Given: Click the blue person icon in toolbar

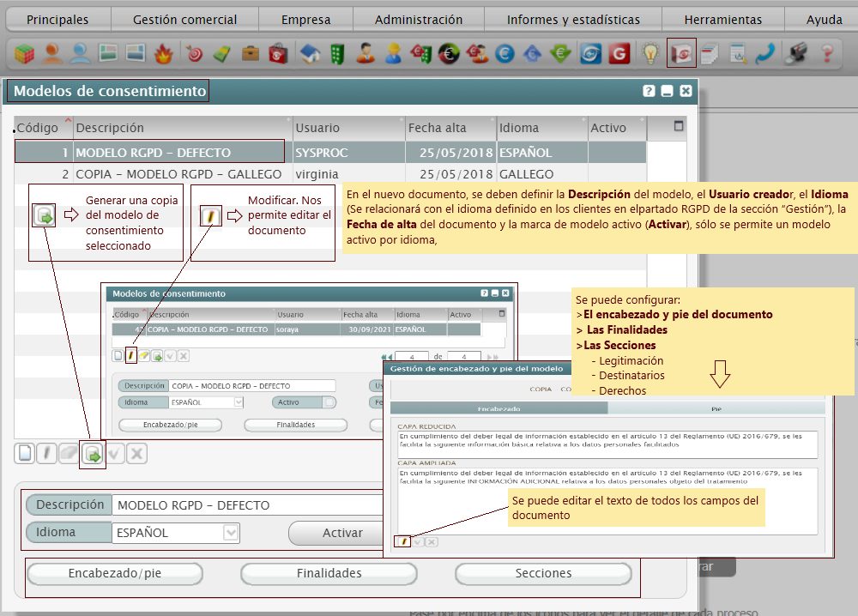Looking at the screenshot, I should [80, 53].
